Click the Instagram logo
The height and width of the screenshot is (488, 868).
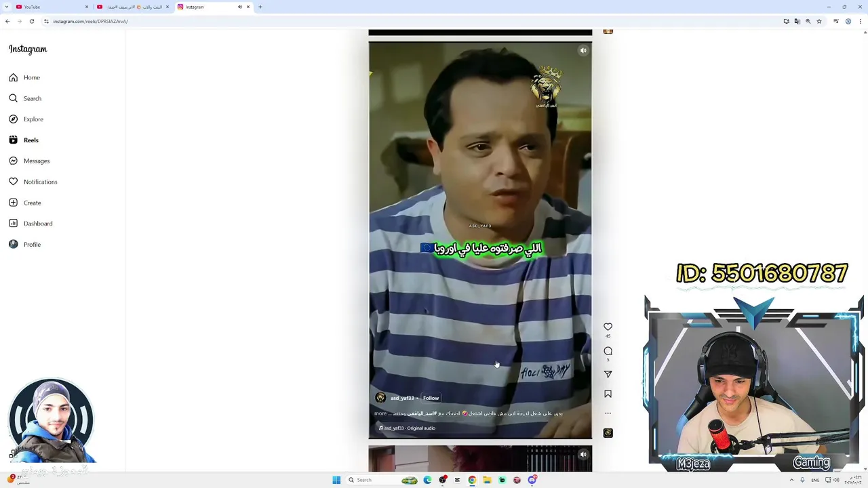[x=28, y=49]
